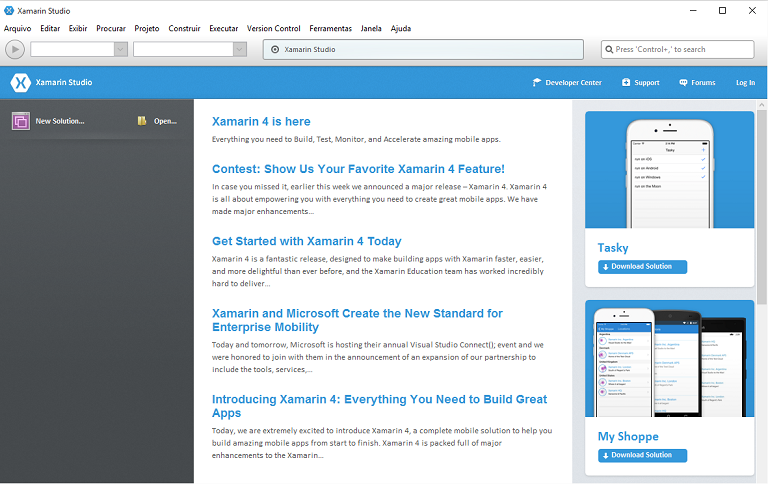
Task: Open the Arquivo menu
Action: click(x=17, y=28)
